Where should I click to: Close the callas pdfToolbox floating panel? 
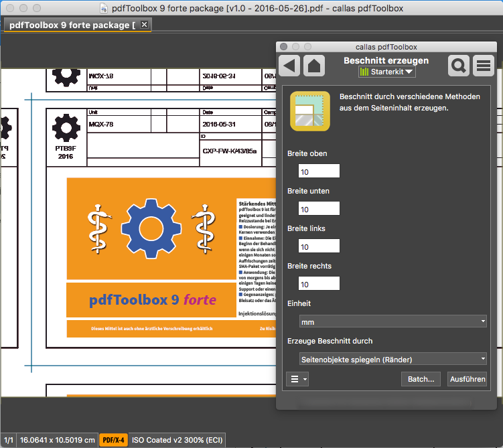pyautogui.click(x=283, y=47)
